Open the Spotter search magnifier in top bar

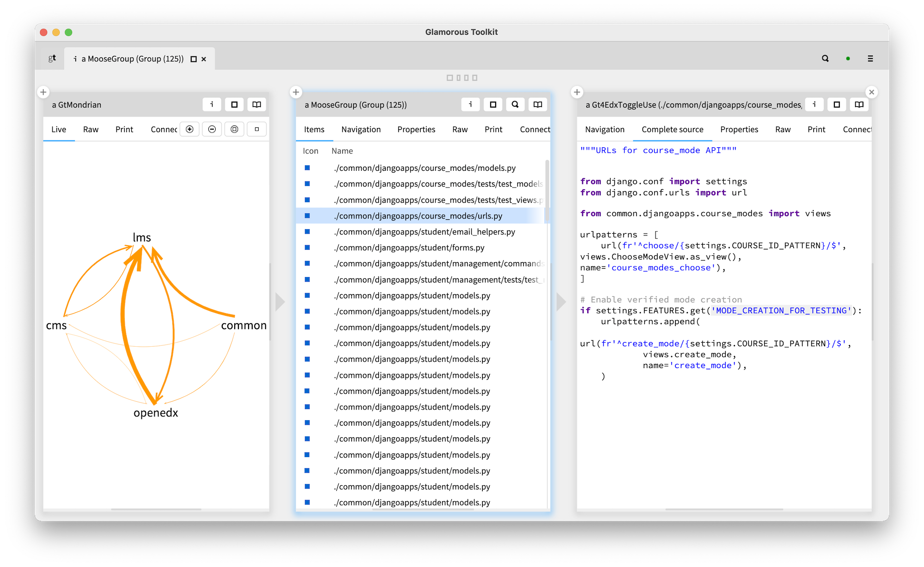pos(825,59)
